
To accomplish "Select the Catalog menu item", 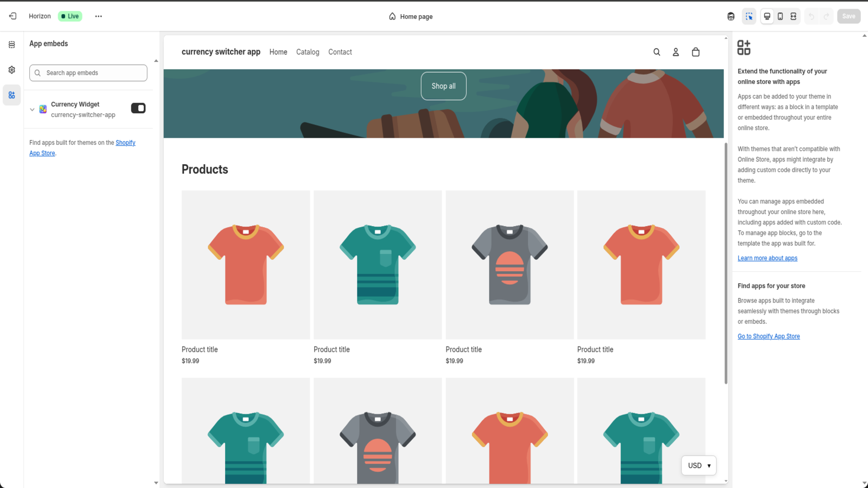I will [308, 52].
